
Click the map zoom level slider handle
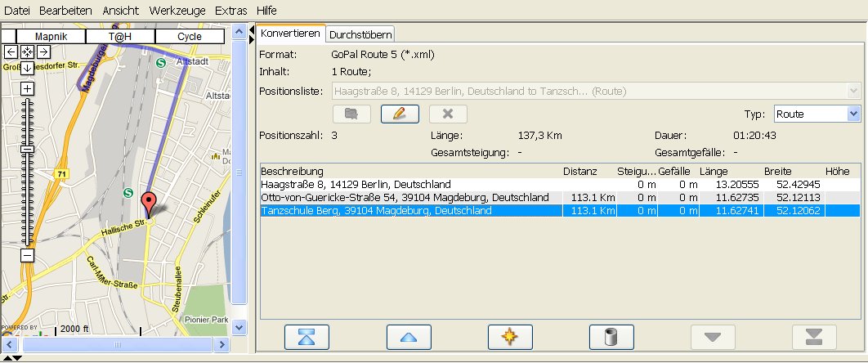pyautogui.click(x=27, y=149)
